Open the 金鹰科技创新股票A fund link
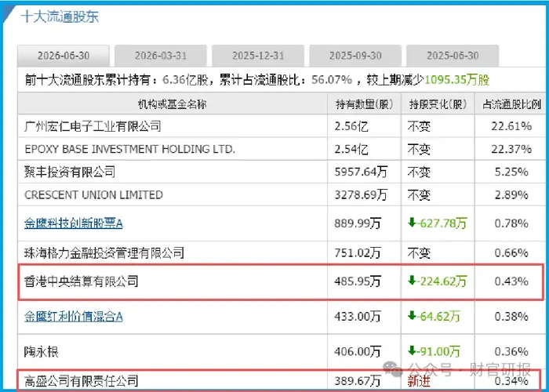This screenshot has height=392, width=549. tap(74, 223)
